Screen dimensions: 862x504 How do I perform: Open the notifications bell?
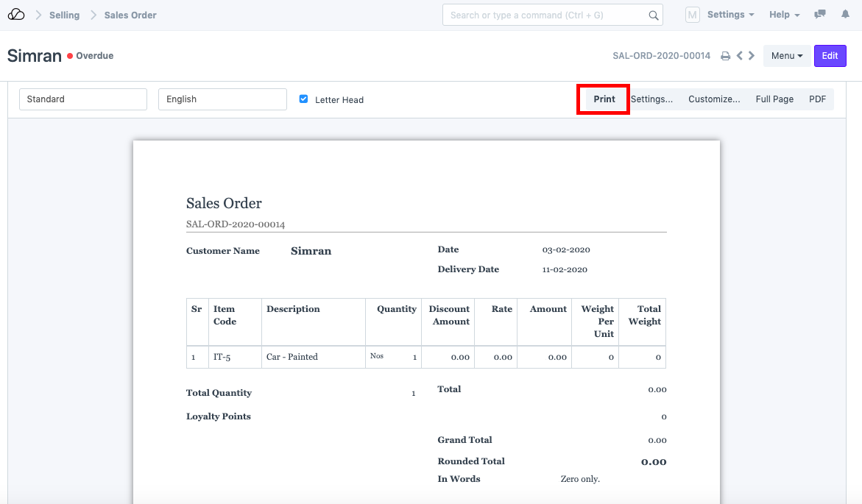843,15
